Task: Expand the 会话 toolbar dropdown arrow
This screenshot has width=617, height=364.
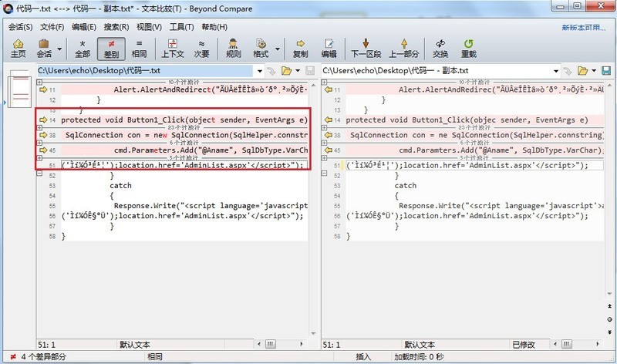Action: click(x=59, y=54)
